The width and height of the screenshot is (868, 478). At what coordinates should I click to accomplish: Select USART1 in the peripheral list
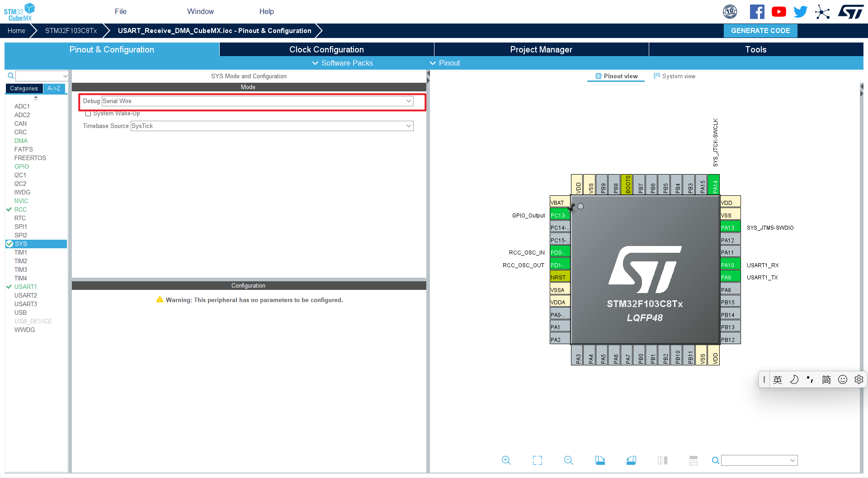(26, 287)
